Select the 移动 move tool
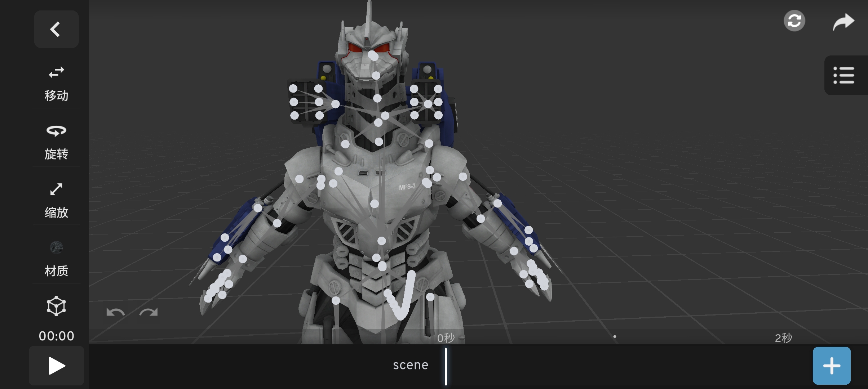 click(x=56, y=83)
